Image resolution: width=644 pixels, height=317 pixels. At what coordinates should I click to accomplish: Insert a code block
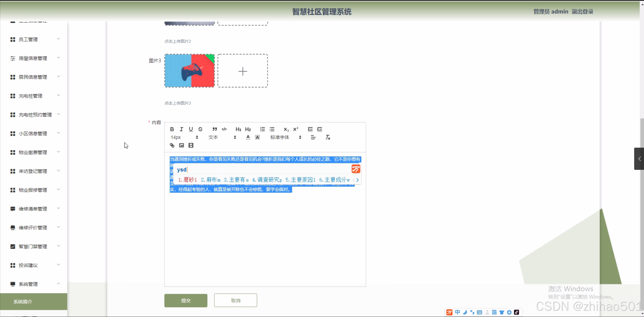coord(224,129)
